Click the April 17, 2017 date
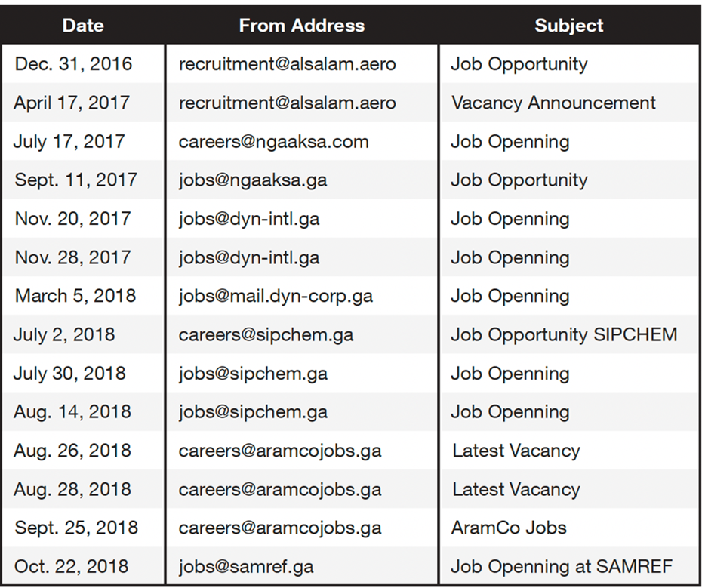This screenshot has width=702, height=588. [72, 103]
